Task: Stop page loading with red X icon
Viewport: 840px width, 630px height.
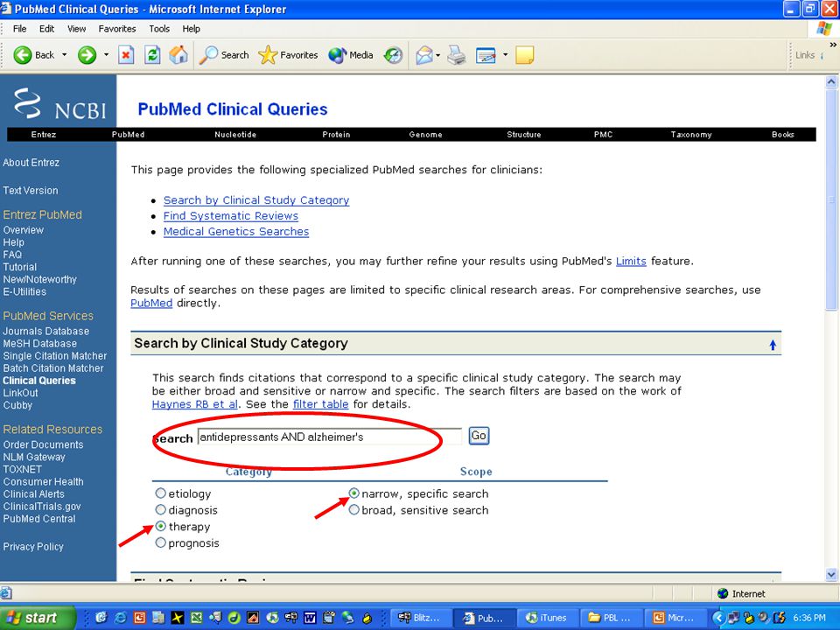Action: (126, 54)
